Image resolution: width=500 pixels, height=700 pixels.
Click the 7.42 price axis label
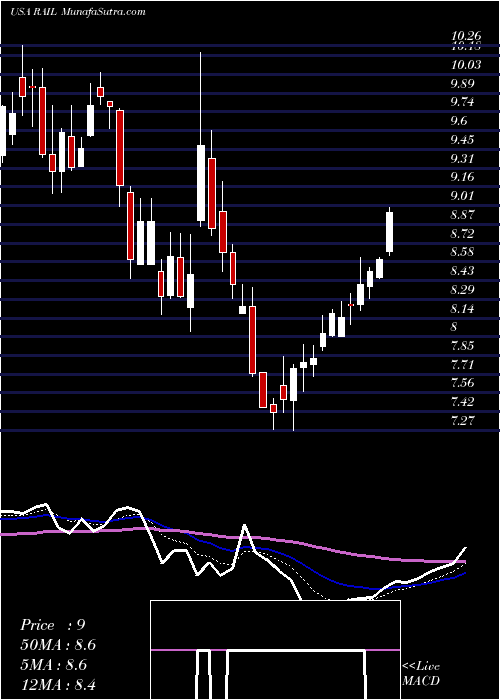tap(462, 401)
